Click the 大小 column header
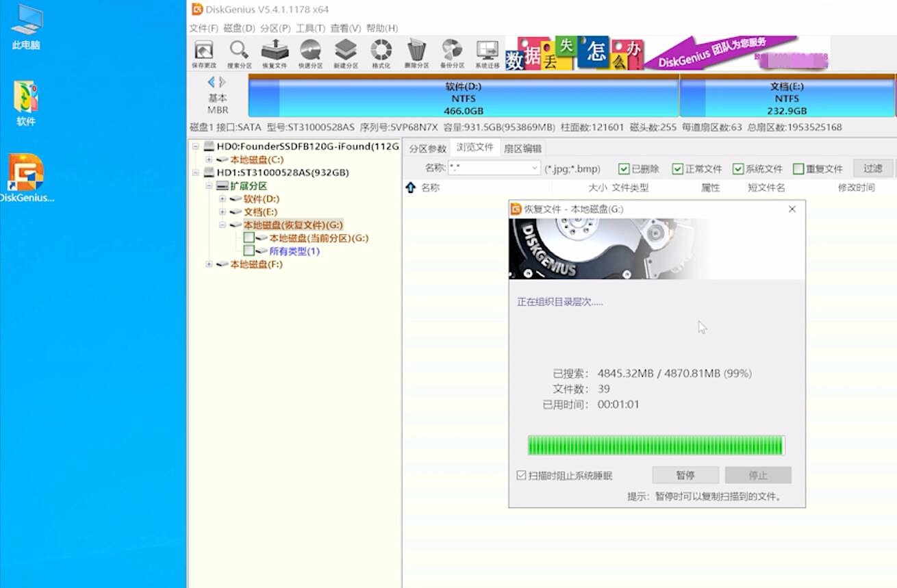Image resolution: width=897 pixels, height=588 pixels. [x=597, y=188]
